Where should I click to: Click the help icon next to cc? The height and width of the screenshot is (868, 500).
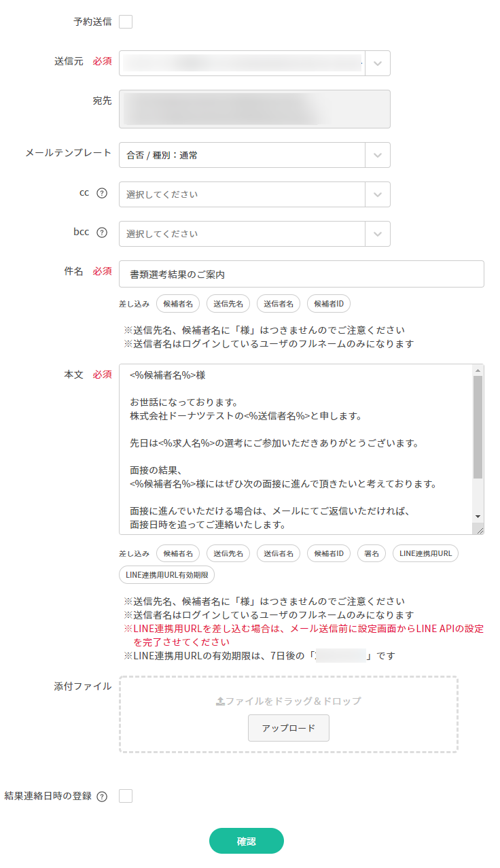tap(102, 193)
